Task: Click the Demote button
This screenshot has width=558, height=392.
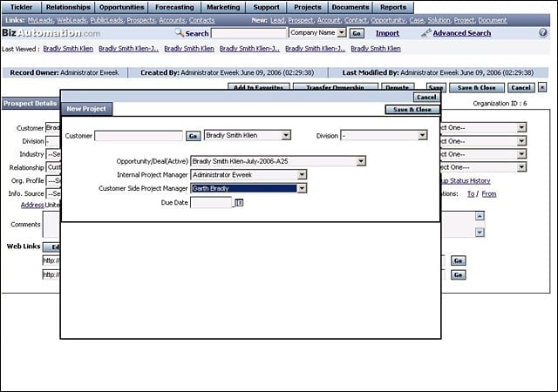Action: tap(398, 87)
